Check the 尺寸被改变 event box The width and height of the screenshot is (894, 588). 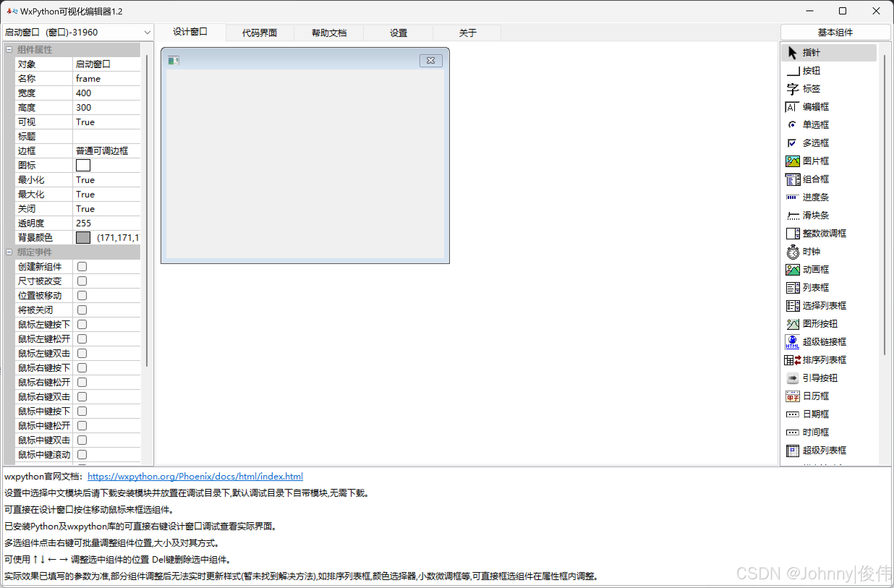[82, 281]
